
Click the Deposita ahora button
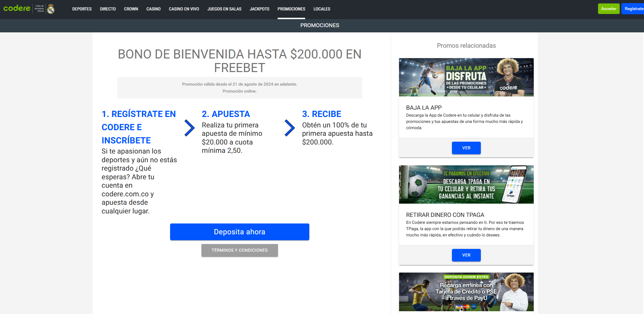pos(240,232)
